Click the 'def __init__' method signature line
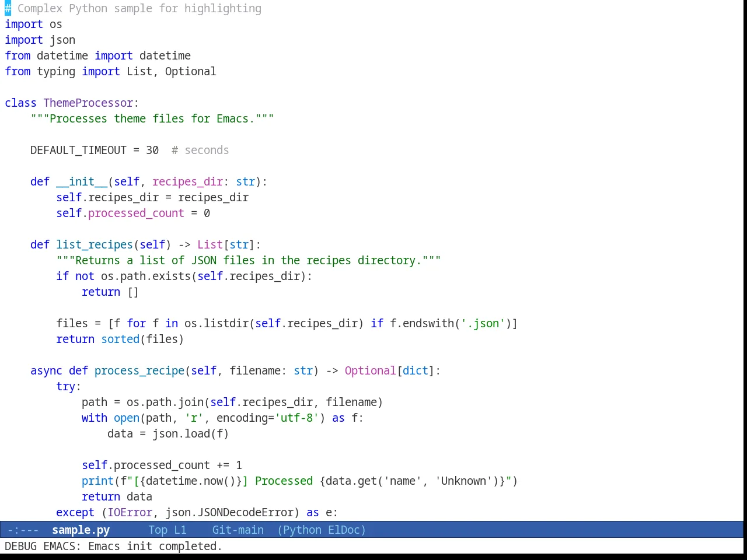 (149, 182)
